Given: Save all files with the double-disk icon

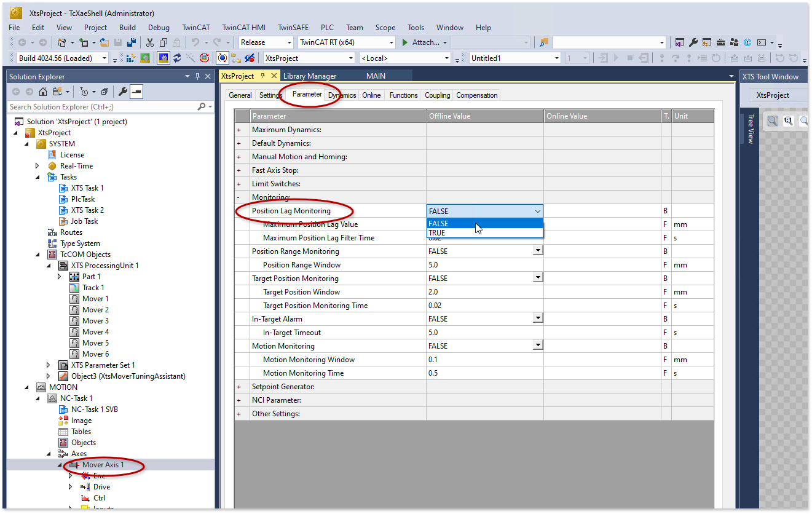Looking at the screenshot, I should click(131, 42).
